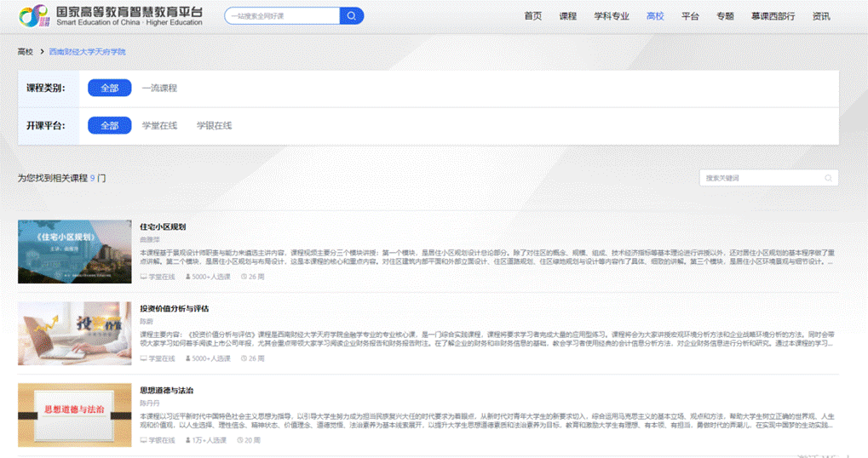Click the 高校 breadcrumb link
868x458 pixels.
click(25, 52)
